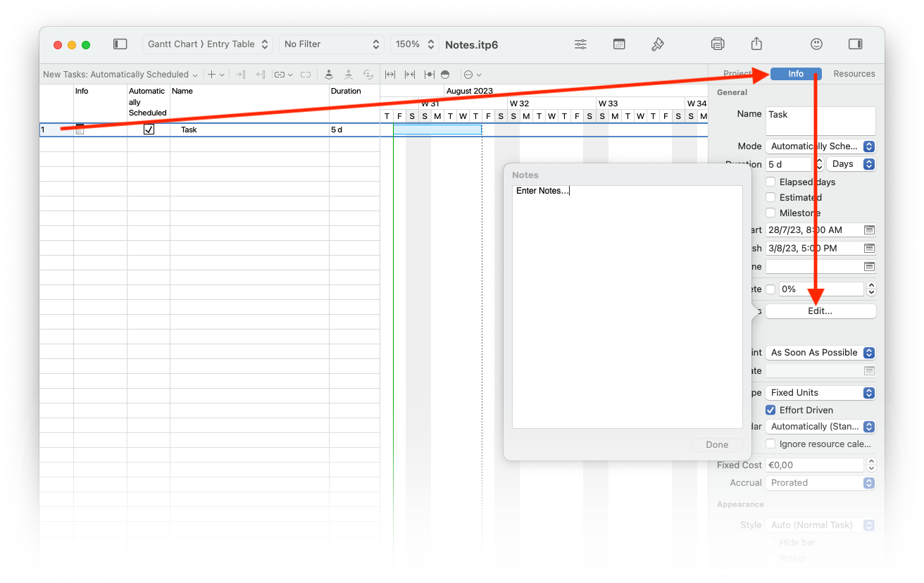
Task: Enable the Elapsed days checkbox
Action: tap(770, 182)
